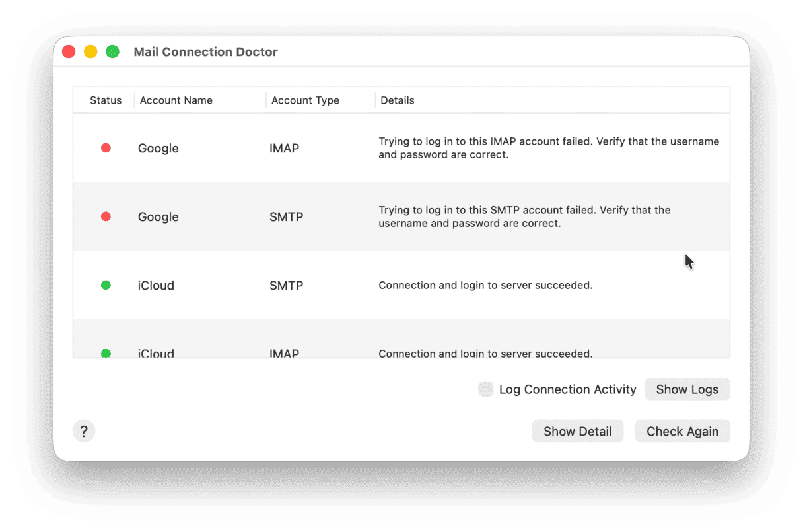
Task: Click the IMAP login failed details text
Action: pyautogui.click(x=549, y=149)
